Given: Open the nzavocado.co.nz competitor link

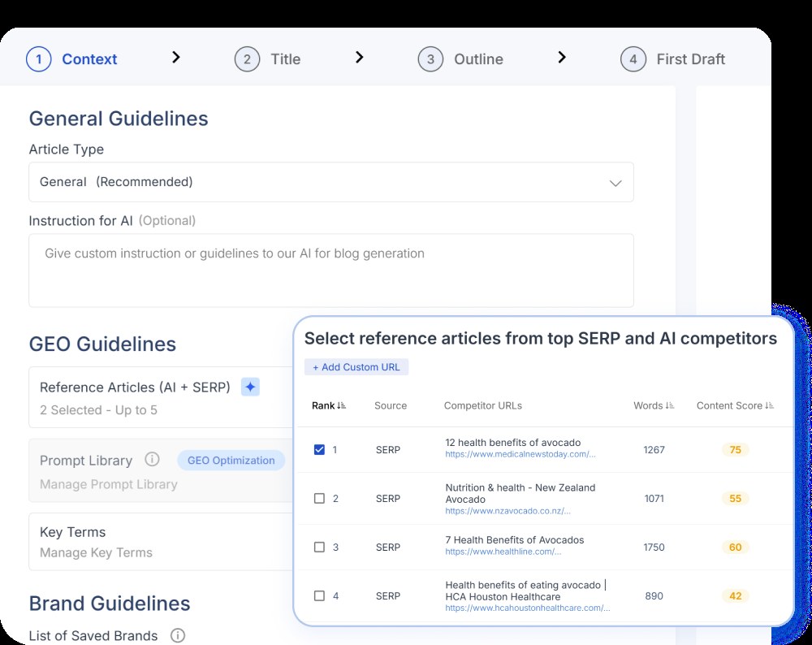Looking at the screenshot, I should coord(508,511).
